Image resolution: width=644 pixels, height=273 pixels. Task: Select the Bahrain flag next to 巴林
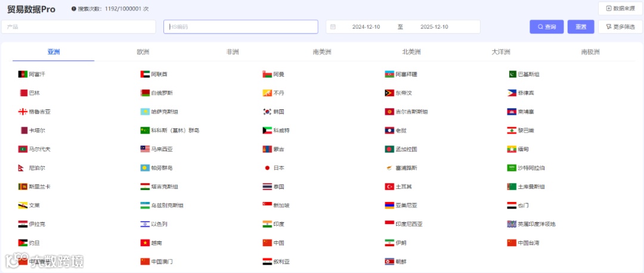[x=23, y=93]
